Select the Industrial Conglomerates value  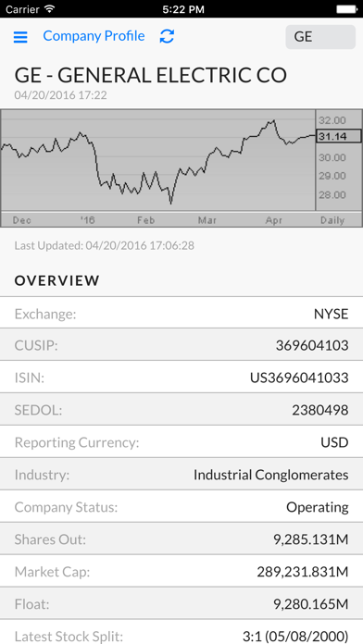pyautogui.click(x=271, y=475)
